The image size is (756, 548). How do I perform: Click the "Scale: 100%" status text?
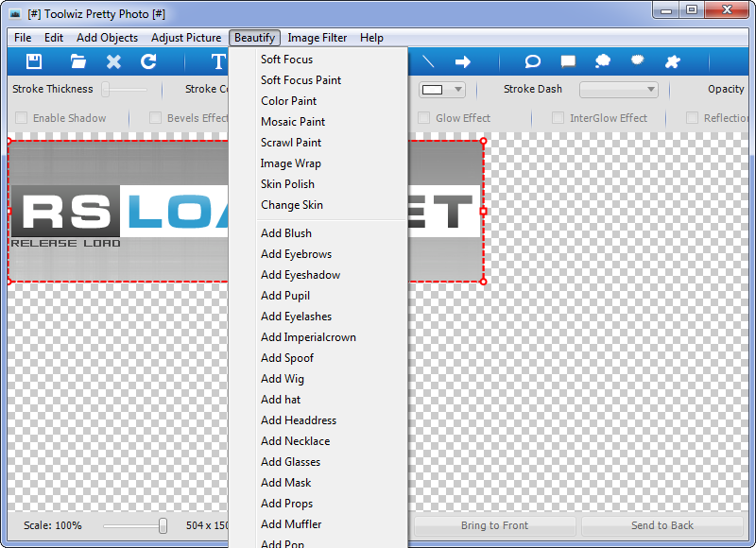click(x=53, y=525)
